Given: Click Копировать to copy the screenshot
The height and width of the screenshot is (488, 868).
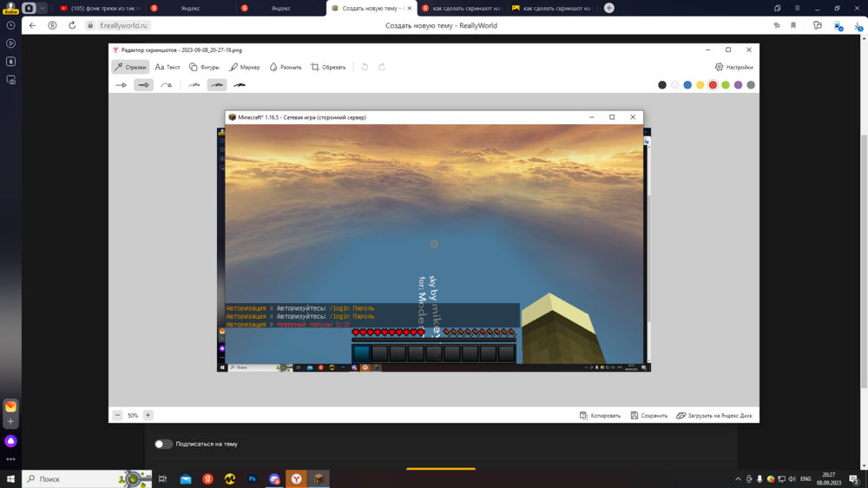Looking at the screenshot, I should click(600, 415).
